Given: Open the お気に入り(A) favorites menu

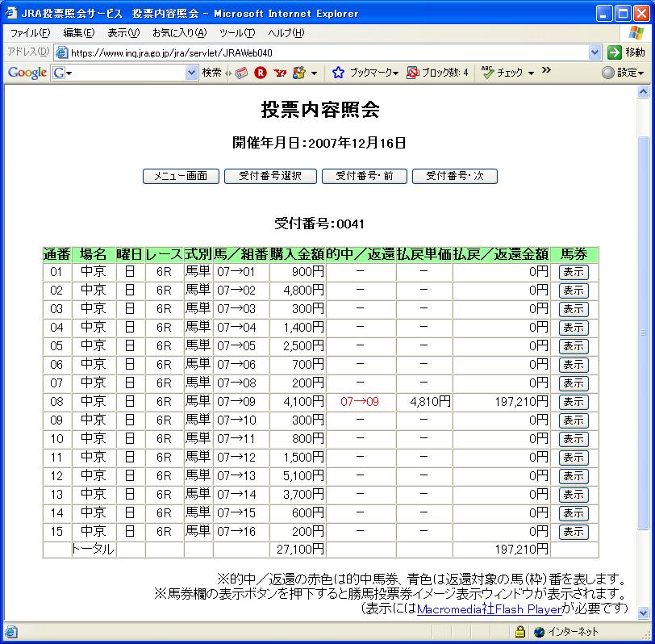Looking at the screenshot, I should 179,32.
